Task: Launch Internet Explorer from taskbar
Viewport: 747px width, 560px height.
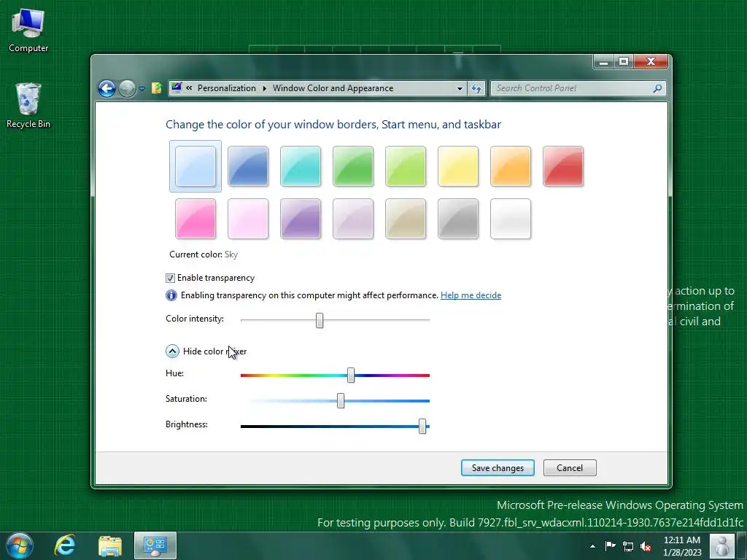Action: (65, 545)
